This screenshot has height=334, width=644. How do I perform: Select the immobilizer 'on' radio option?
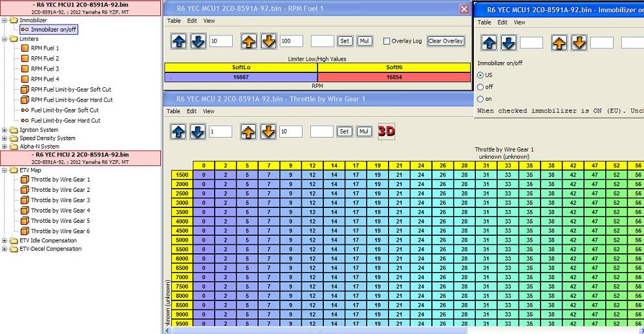[480, 99]
